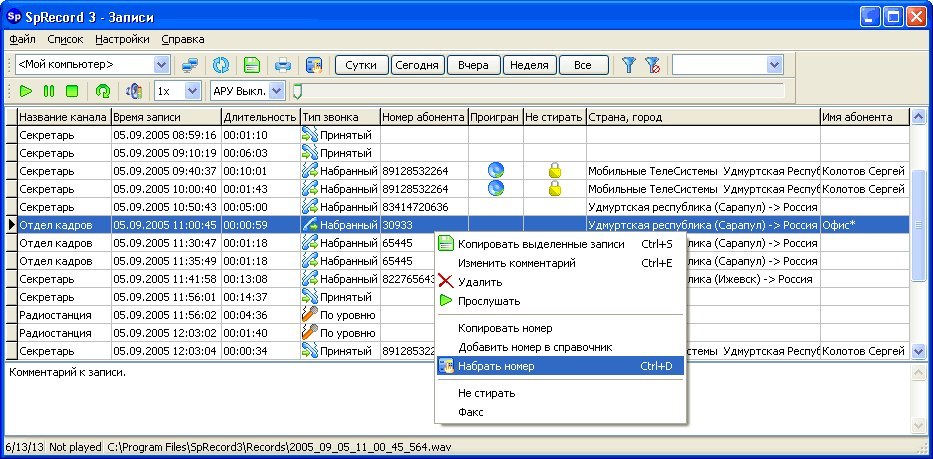
Task: Click microphone icon in Радиостанция 11:56:02 row
Action: pos(310,314)
